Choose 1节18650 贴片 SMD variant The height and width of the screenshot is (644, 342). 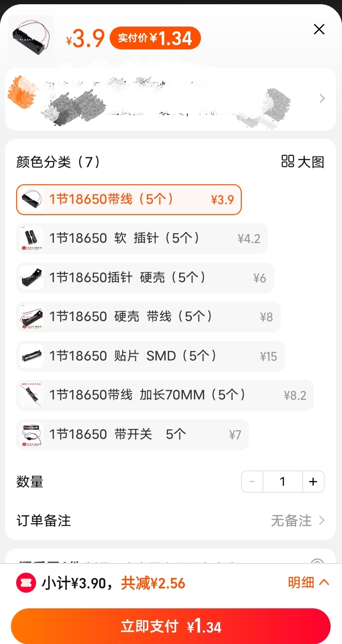[x=150, y=356]
